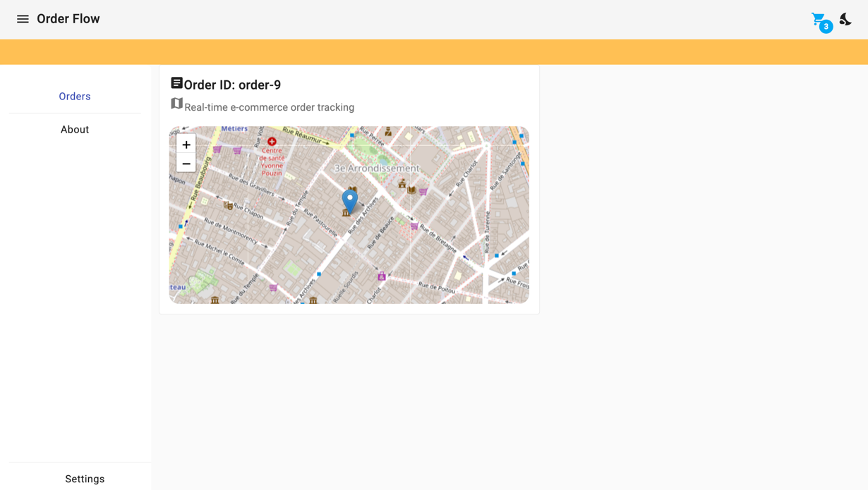868x490 pixels.
Task: Toggle dark mode with the moon icon
Action: click(845, 19)
